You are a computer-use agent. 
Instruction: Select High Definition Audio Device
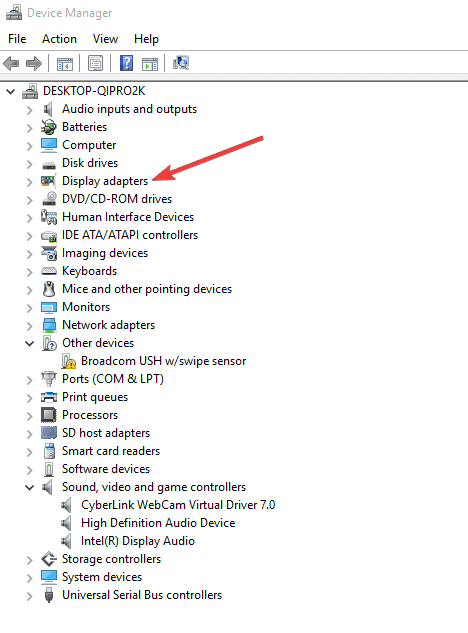pyautogui.click(x=158, y=523)
